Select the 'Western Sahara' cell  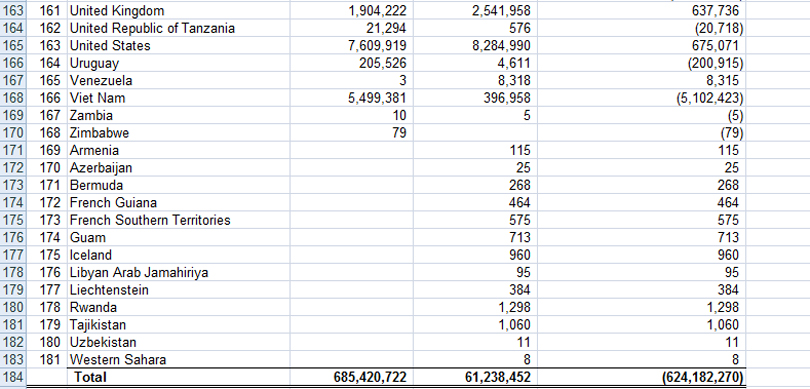[178, 360]
